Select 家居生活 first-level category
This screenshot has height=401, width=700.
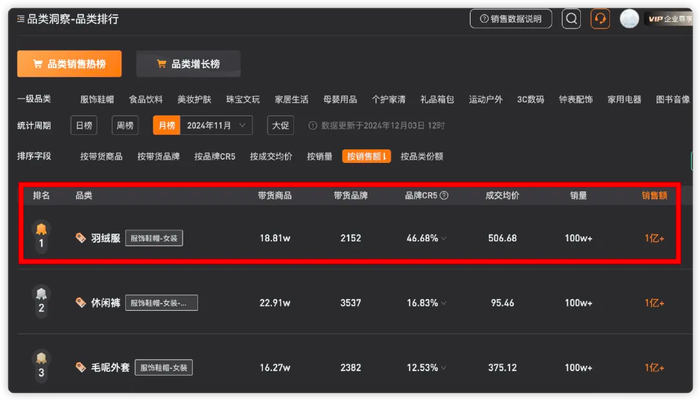click(292, 99)
